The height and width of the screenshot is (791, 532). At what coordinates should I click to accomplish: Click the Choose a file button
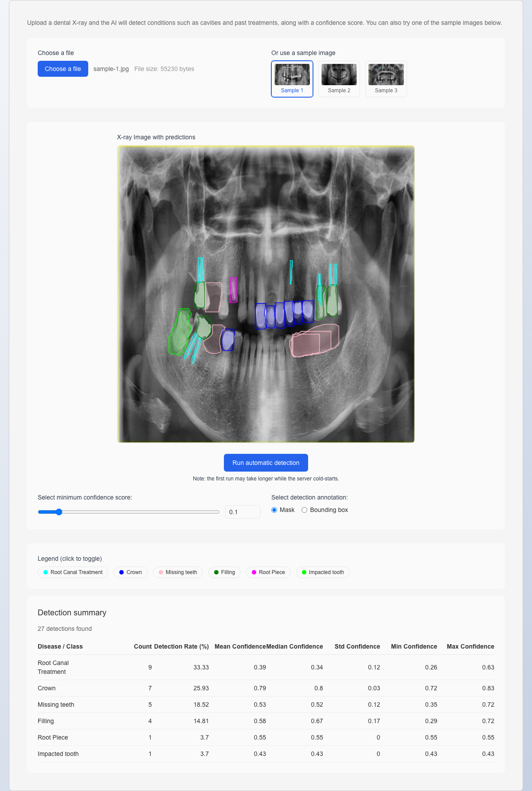63,69
